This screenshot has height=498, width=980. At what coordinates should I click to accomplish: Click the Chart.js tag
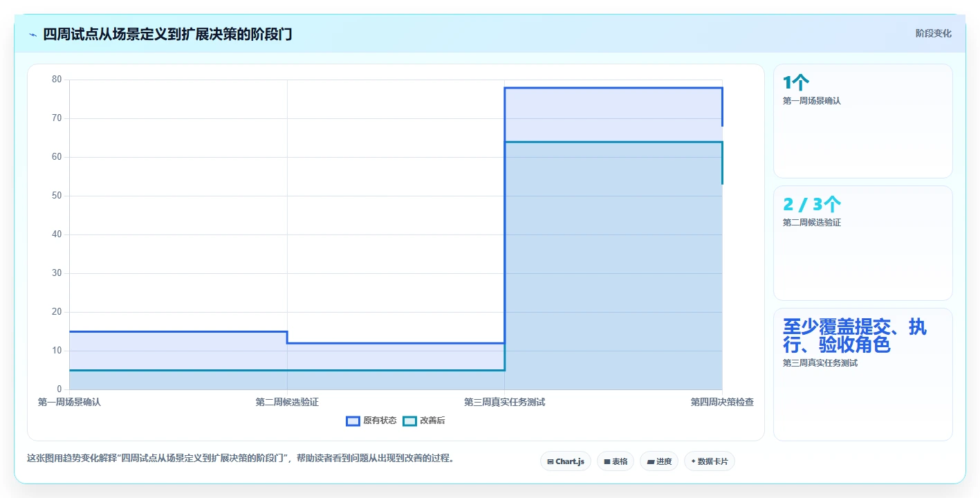(566, 461)
